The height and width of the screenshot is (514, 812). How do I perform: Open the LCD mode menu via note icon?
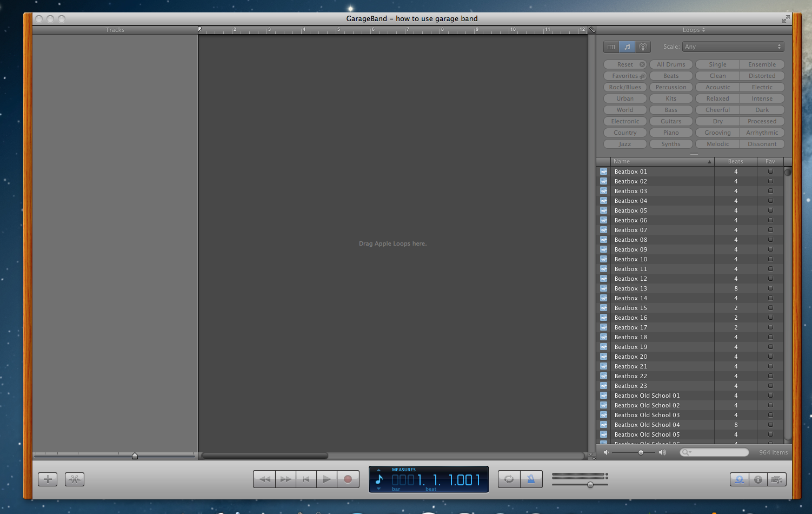[x=379, y=479]
